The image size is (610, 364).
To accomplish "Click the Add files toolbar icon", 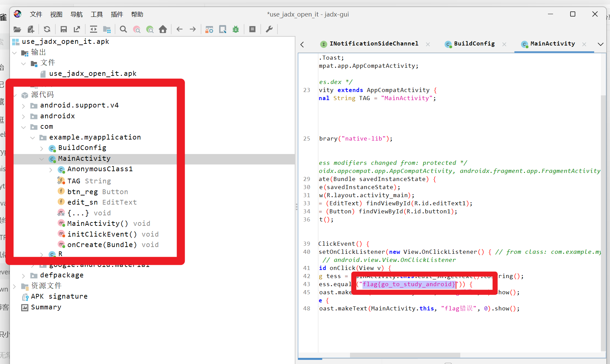I will (31, 29).
